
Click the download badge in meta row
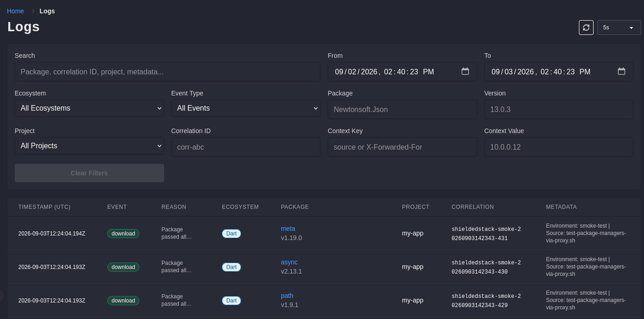coord(123,234)
